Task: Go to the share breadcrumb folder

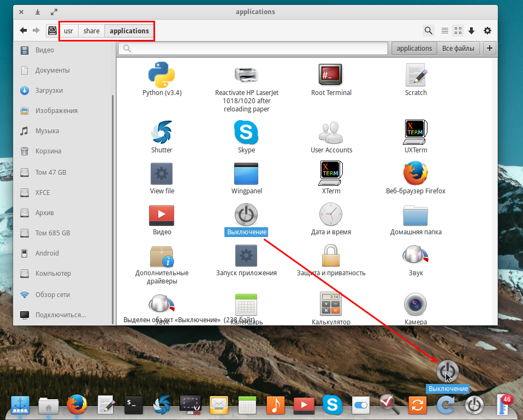Action: [x=91, y=31]
